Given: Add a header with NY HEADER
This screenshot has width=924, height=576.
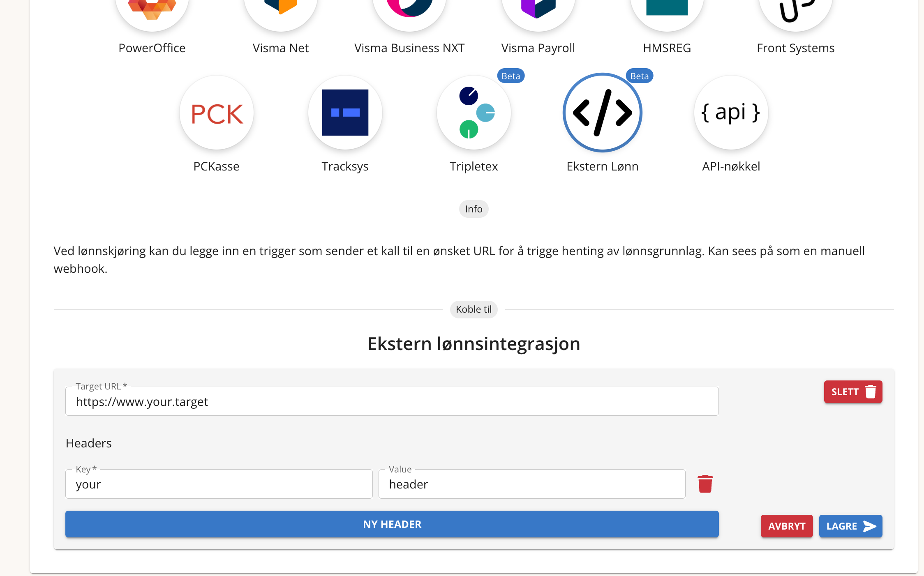Looking at the screenshot, I should [392, 524].
